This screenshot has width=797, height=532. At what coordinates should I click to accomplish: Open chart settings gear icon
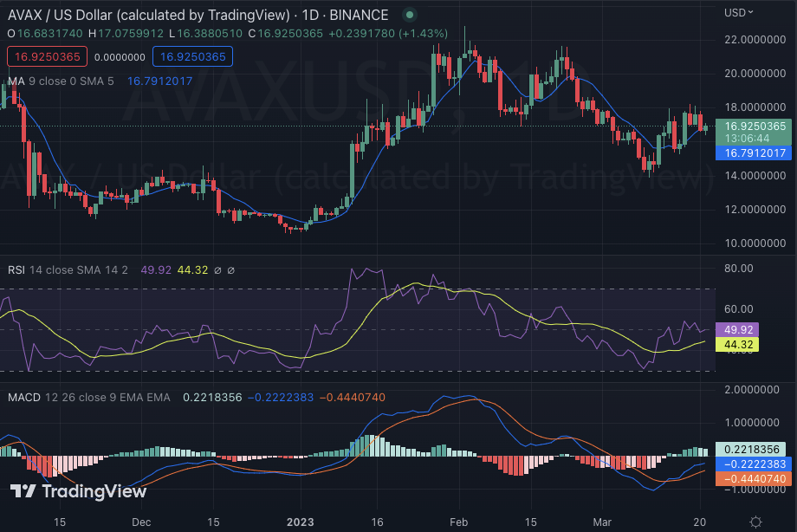click(x=755, y=522)
